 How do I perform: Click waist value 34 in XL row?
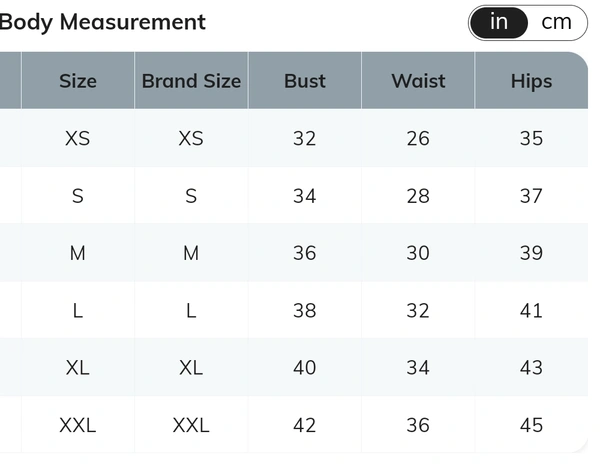coord(418,368)
